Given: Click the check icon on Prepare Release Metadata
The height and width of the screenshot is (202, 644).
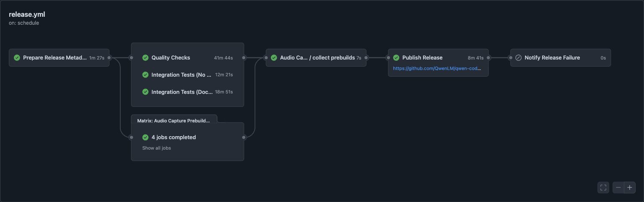Looking at the screenshot, I should point(17,58).
